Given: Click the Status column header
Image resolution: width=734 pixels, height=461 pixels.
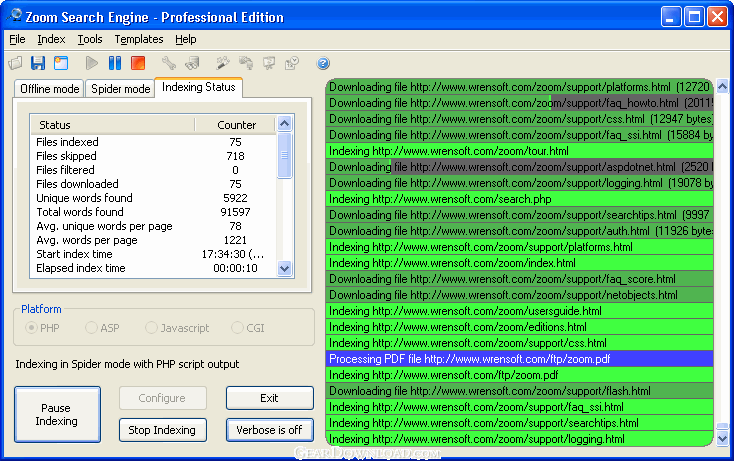Looking at the screenshot, I should [x=113, y=125].
